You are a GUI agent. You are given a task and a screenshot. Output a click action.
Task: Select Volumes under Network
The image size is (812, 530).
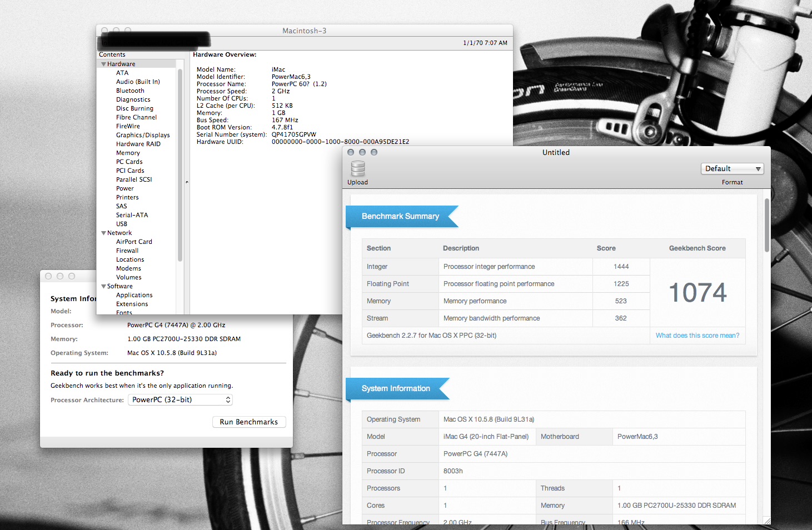click(128, 277)
